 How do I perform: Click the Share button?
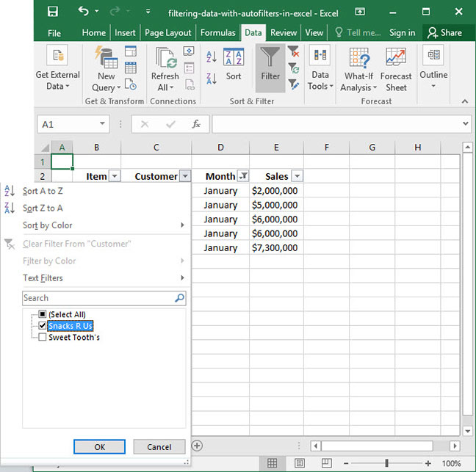pyautogui.click(x=444, y=33)
